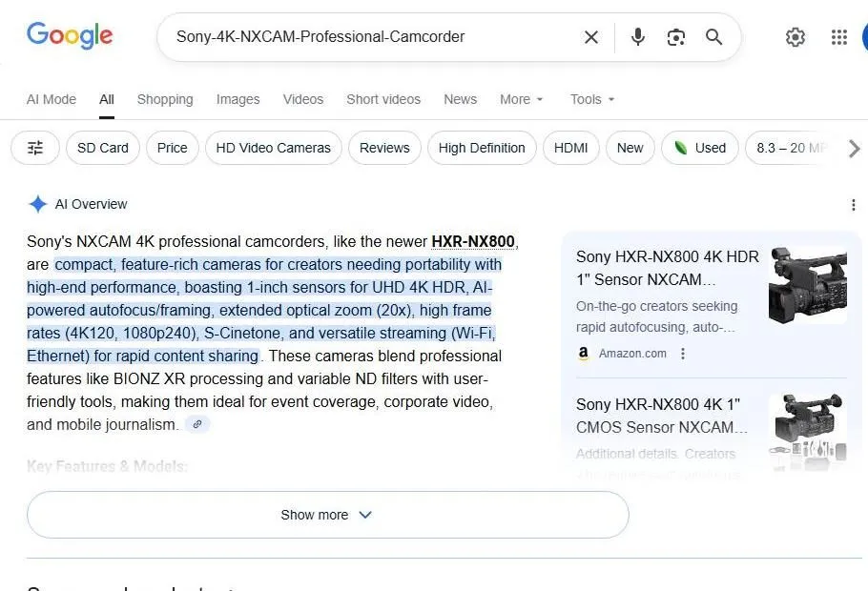Click the AI Overview heading text
This screenshot has width=868, height=591.
coord(91,204)
